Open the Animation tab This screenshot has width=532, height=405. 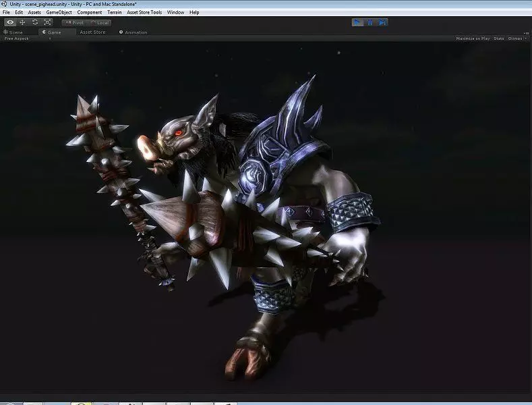click(134, 32)
